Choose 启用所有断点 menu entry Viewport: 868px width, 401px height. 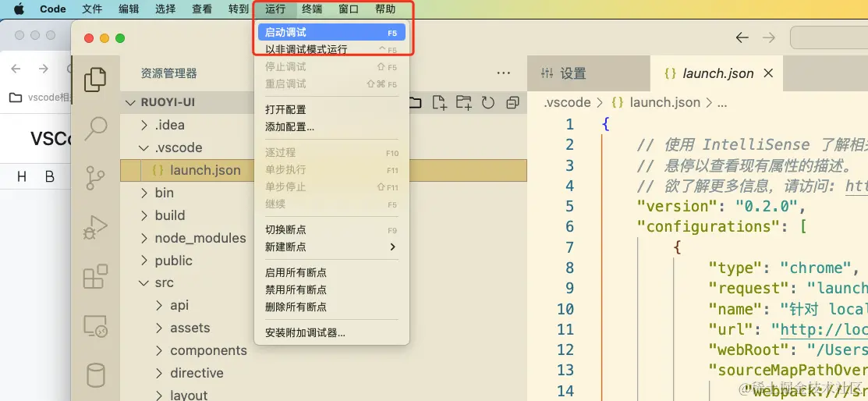click(x=331, y=272)
